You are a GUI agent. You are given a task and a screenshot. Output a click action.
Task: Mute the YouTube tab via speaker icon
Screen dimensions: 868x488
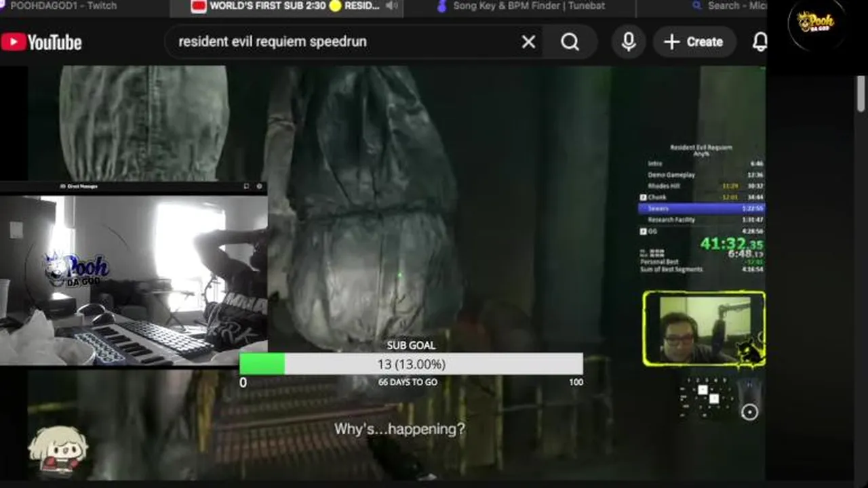tap(392, 6)
